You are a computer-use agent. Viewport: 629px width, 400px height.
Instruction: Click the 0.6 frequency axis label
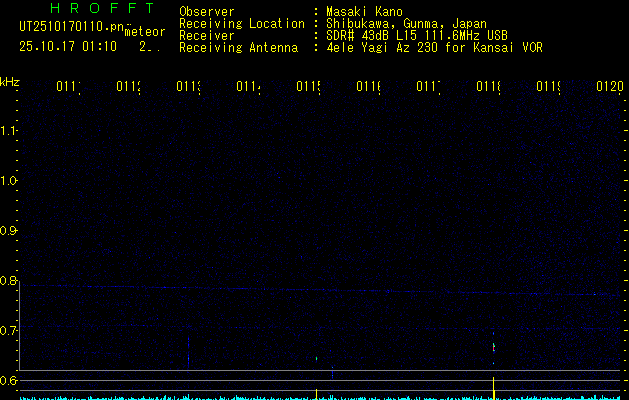pyautogui.click(x=10, y=381)
